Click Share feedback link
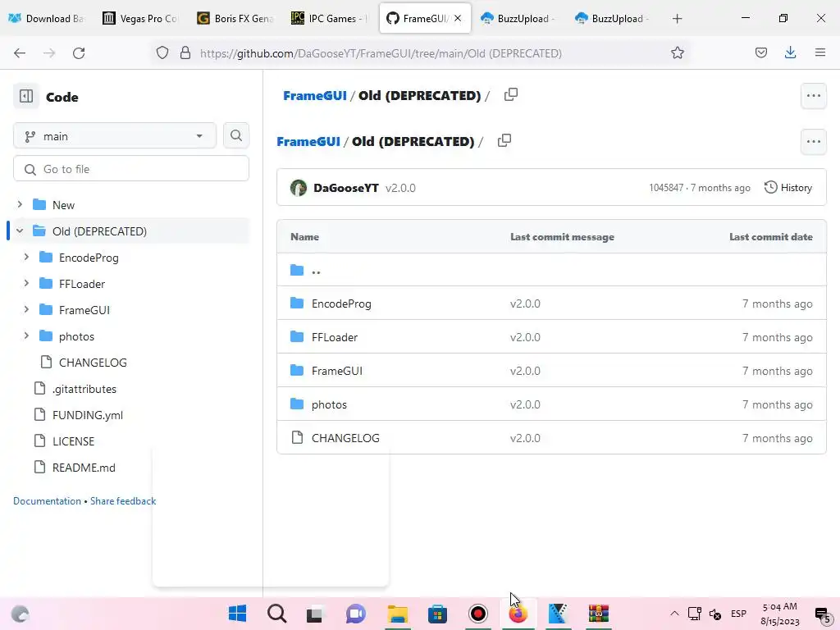The height and width of the screenshot is (630, 840). (123, 501)
